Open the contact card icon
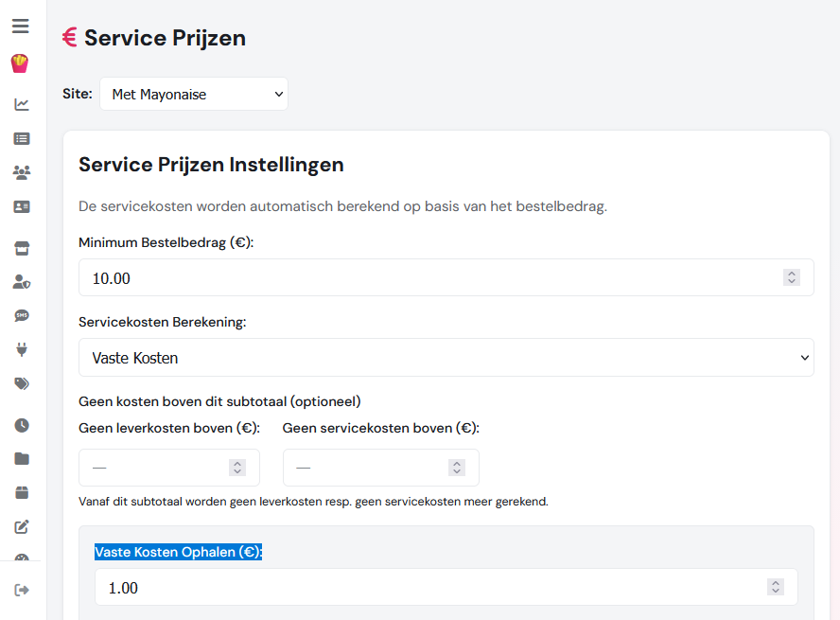This screenshot has width=840, height=620. (21, 206)
